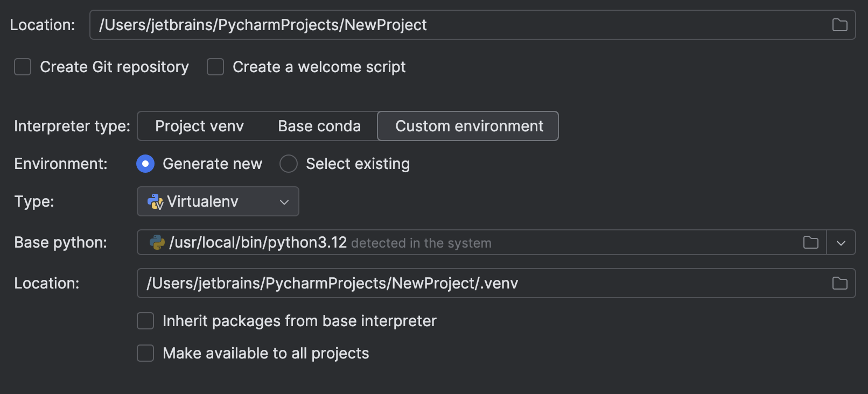The width and height of the screenshot is (868, 394).
Task: Click the python3.12 Base python path text
Action: [x=258, y=242]
